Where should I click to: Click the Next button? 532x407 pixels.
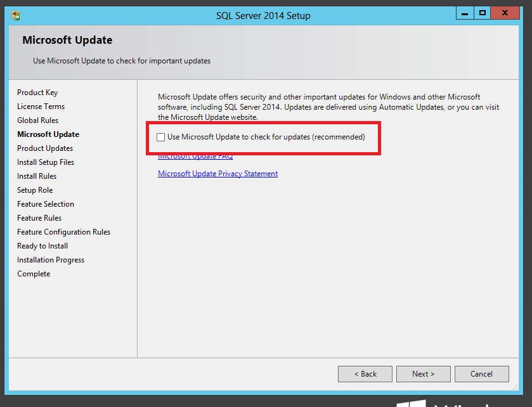[x=424, y=374]
